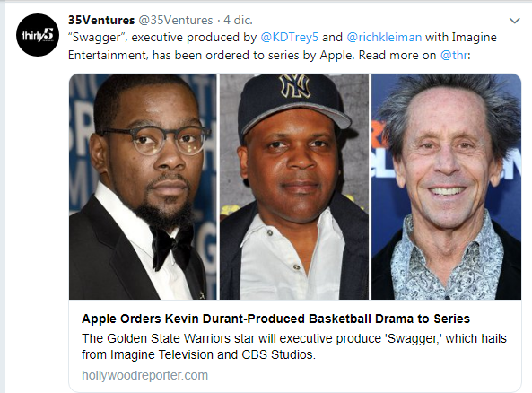Visit the hollywoodreporter.com source link
This screenshot has width=532, height=393.
[x=144, y=375]
